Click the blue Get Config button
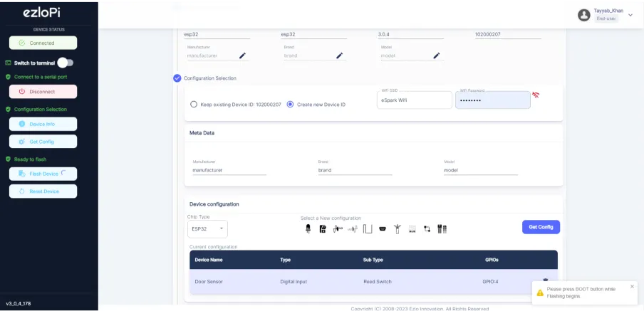This screenshot has width=644, height=311. point(541,227)
